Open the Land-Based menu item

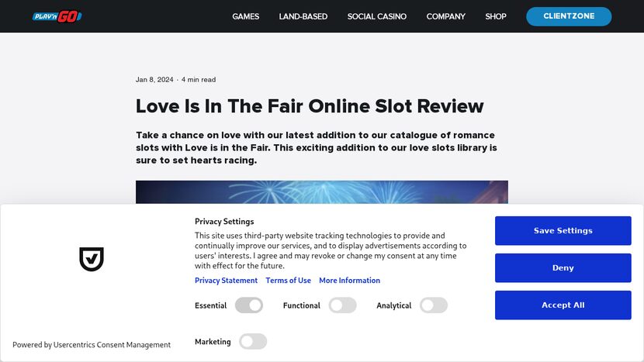pyautogui.click(x=303, y=16)
